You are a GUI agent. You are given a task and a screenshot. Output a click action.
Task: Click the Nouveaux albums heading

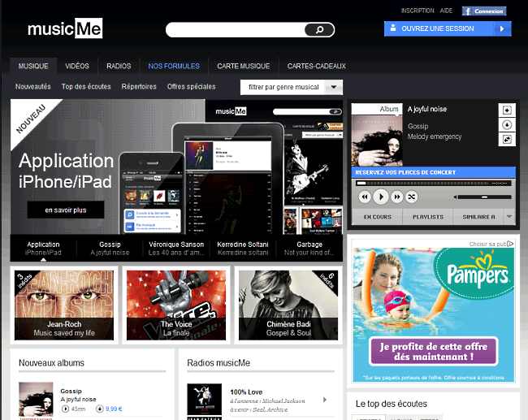(51, 363)
